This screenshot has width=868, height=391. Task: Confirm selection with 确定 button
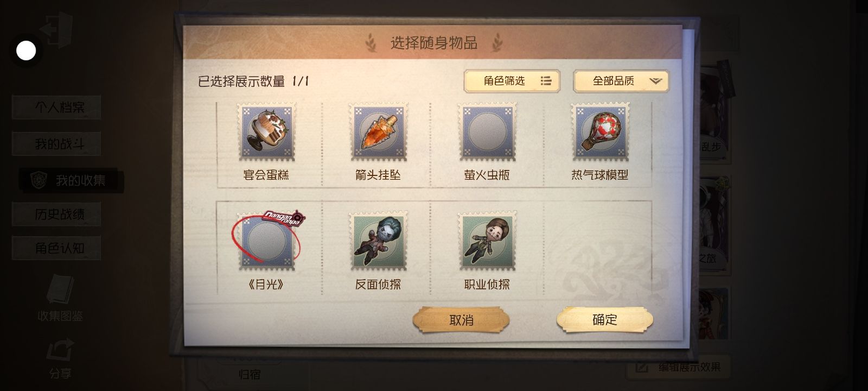coord(604,320)
